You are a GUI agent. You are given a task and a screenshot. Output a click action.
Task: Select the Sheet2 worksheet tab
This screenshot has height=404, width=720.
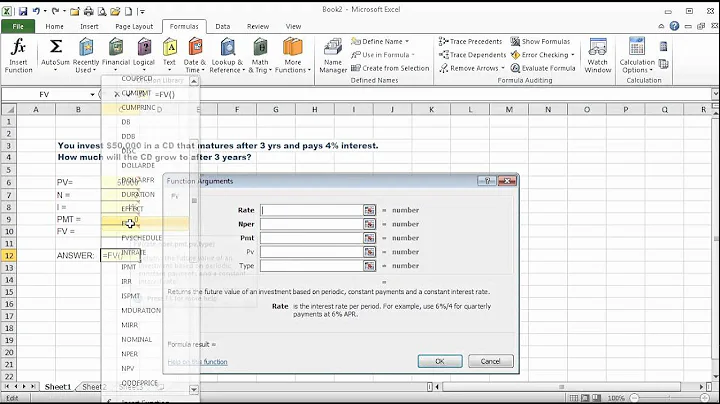coord(94,387)
